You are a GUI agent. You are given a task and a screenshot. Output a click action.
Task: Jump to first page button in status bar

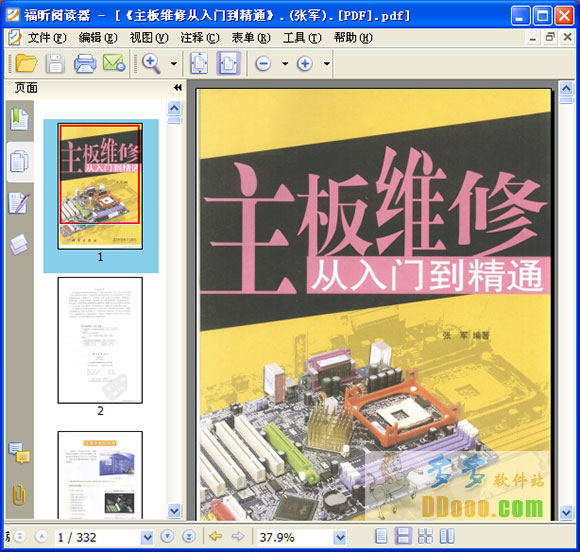click(x=20, y=536)
